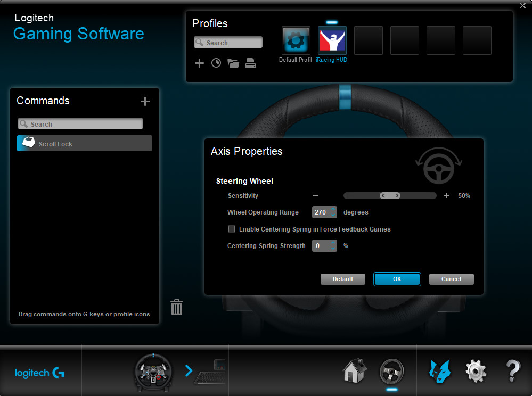Select the iRacing HUD profile
This screenshot has height=396, width=532.
[x=332, y=41]
